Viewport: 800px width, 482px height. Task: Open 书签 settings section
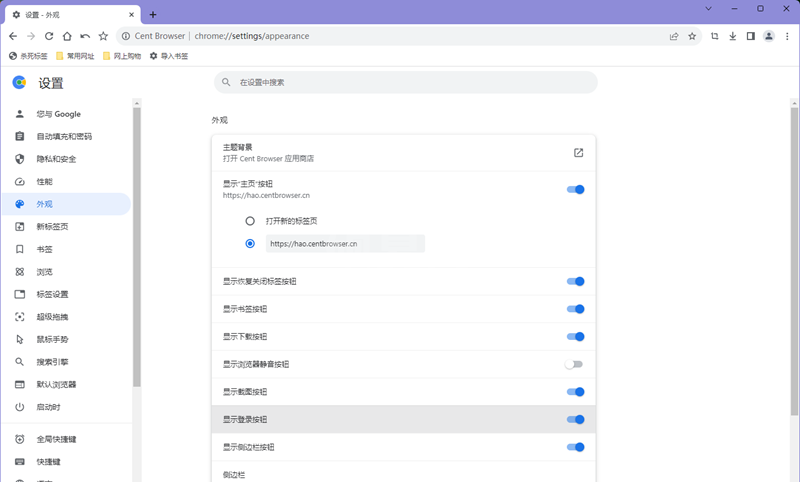click(66, 249)
